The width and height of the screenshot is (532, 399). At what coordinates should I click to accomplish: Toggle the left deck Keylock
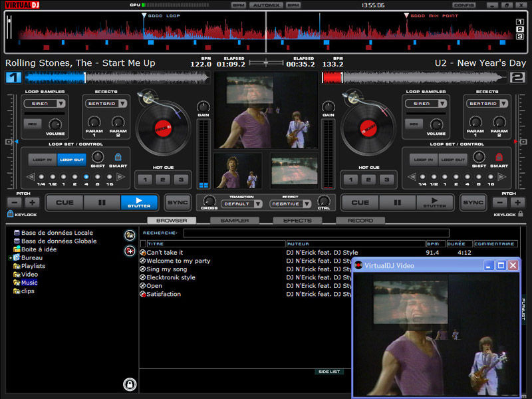[11, 214]
